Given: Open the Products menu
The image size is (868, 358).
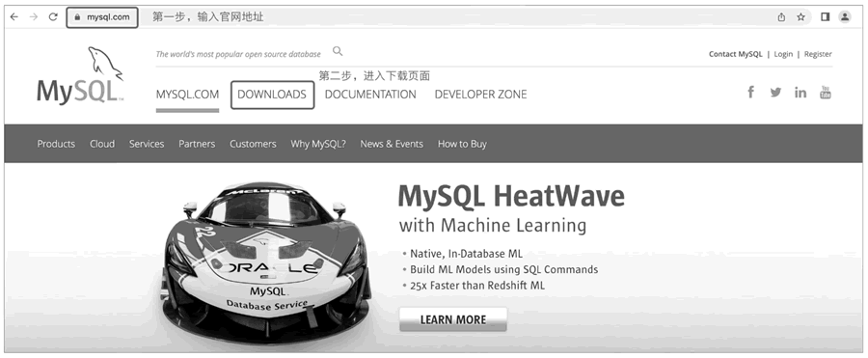Looking at the screenshot, I should tap(56, 144).
